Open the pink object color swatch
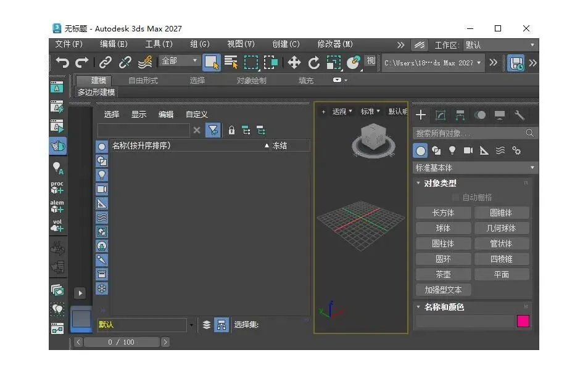The height and width of the screenshot is (371, 588). [523, 321]
